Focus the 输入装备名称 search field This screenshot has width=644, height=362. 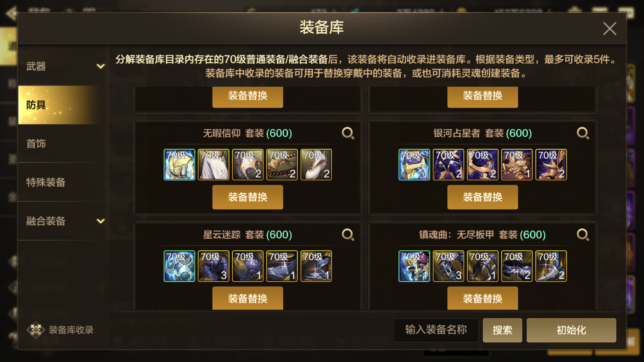tap(436, 330)
